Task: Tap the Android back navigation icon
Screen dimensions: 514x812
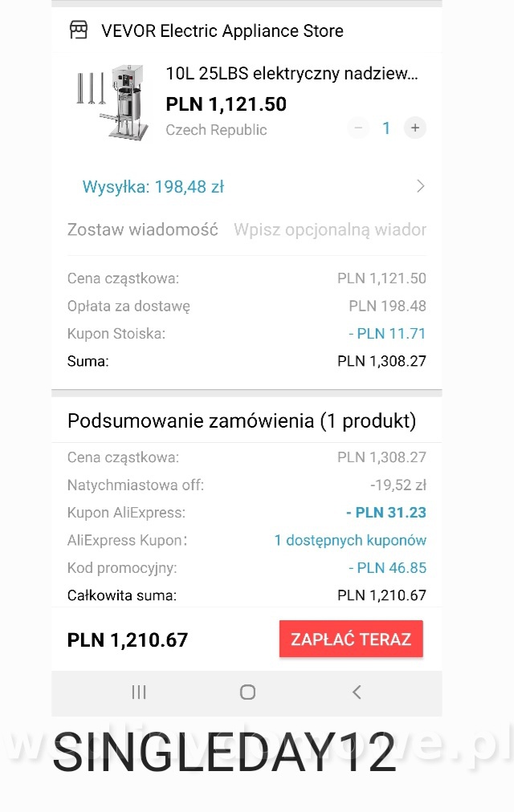Action: pos(357,692)
